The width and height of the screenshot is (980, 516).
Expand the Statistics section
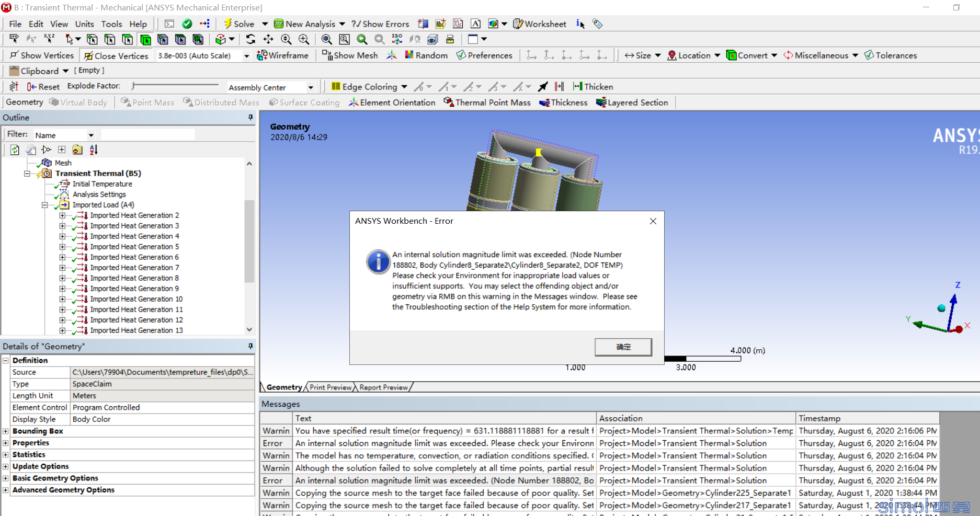click(5, 455)
